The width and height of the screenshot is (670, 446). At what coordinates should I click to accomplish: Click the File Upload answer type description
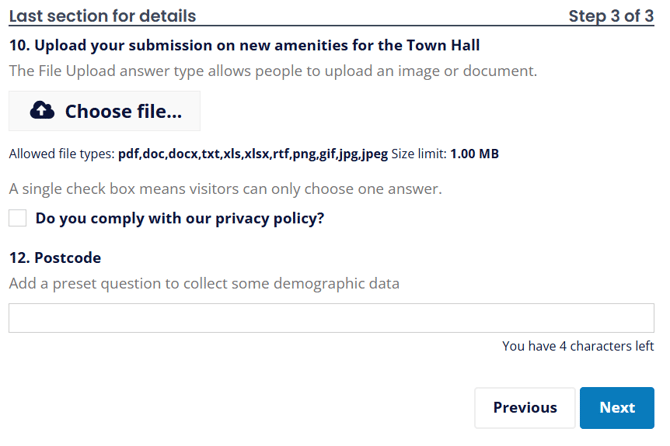pos(273,71)
